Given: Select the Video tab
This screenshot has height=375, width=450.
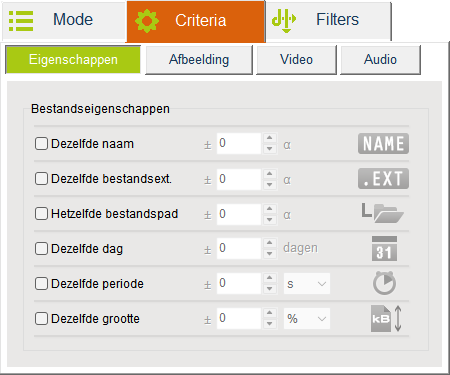Looking at the screenshot, I should (x=296, y=60).
